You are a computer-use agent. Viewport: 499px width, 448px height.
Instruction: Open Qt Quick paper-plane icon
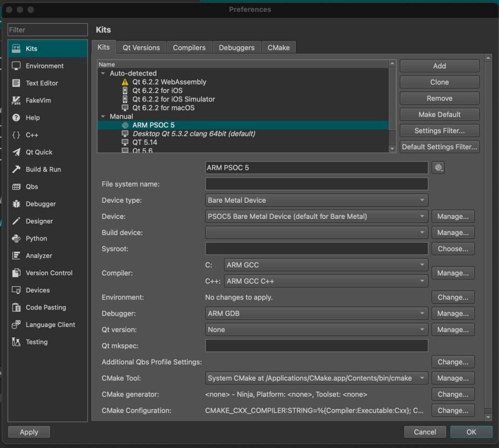[16, 152]
